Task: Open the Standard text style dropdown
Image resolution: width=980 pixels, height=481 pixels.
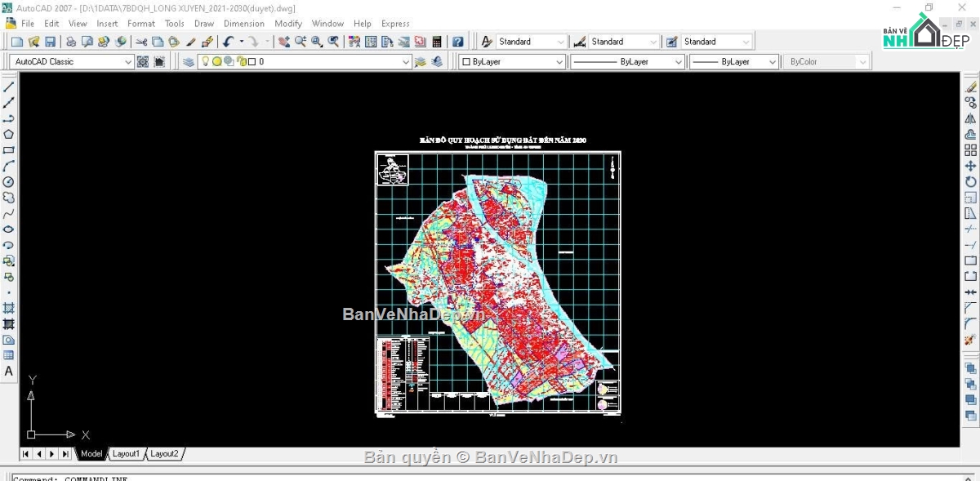Action: click(x=559, y=42)
